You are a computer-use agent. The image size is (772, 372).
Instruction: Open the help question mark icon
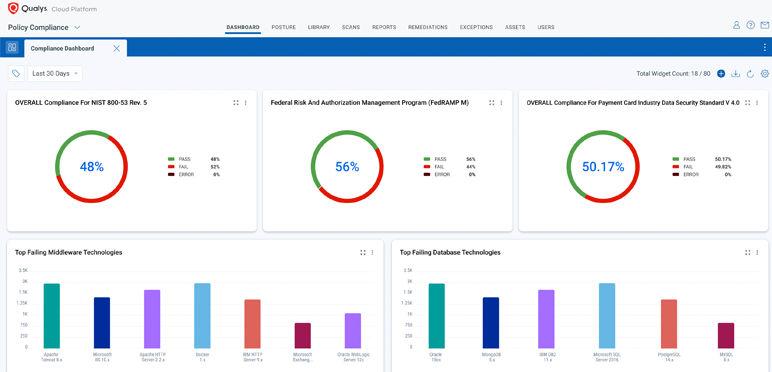tap(750, 25)
